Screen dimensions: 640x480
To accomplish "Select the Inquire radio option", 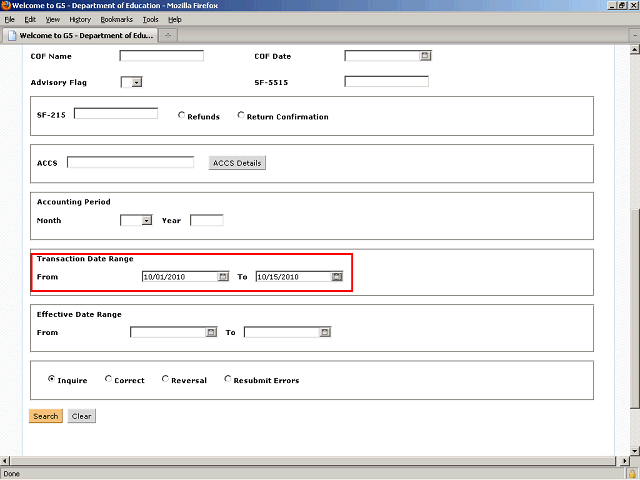I will [x=51, y=379].
